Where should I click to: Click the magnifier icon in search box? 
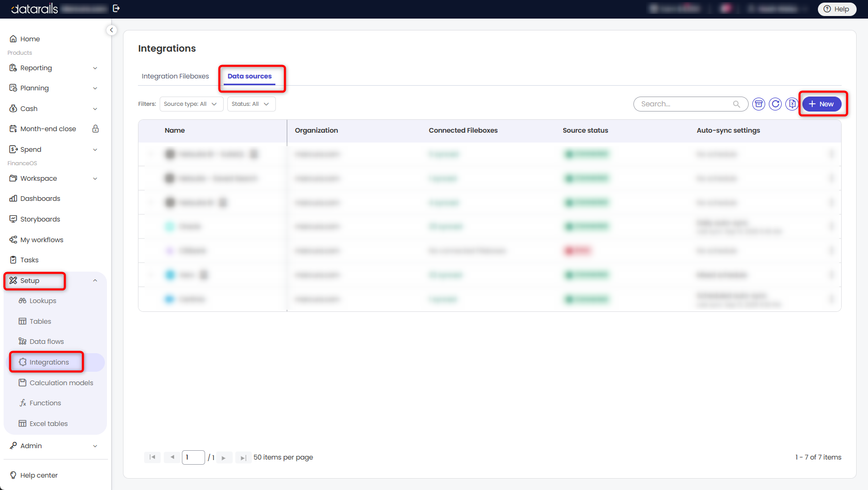[736, 104]
